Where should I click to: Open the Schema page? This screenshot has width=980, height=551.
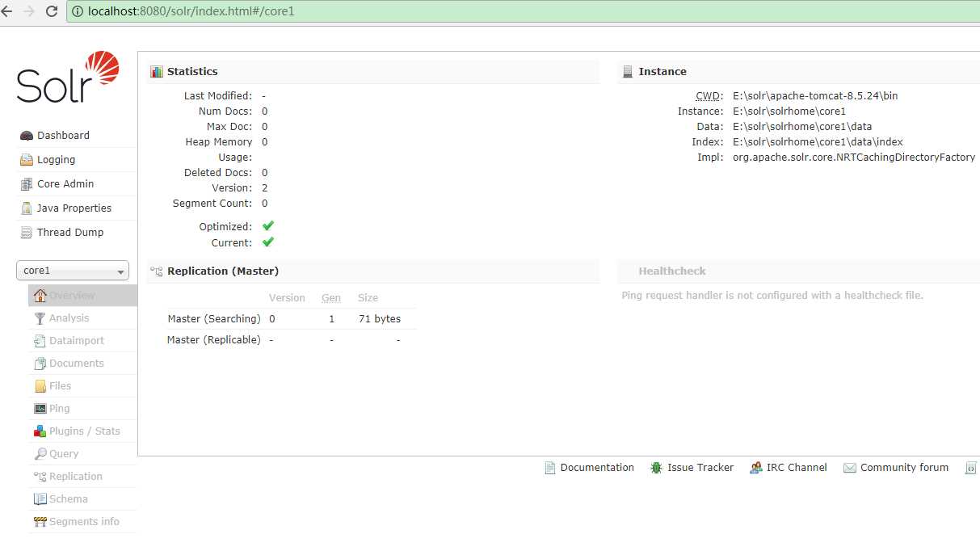(82, 499)
